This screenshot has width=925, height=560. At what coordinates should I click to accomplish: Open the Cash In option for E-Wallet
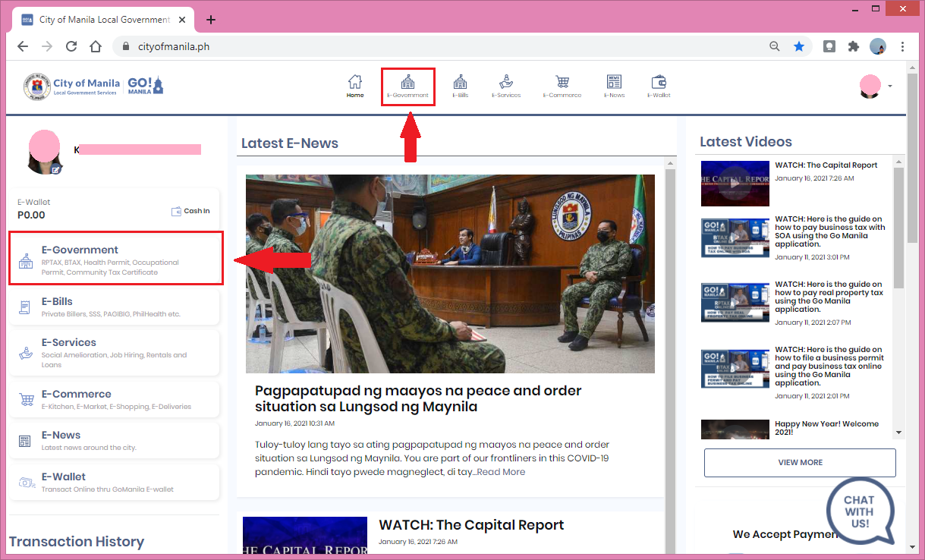tap(190, 210)
